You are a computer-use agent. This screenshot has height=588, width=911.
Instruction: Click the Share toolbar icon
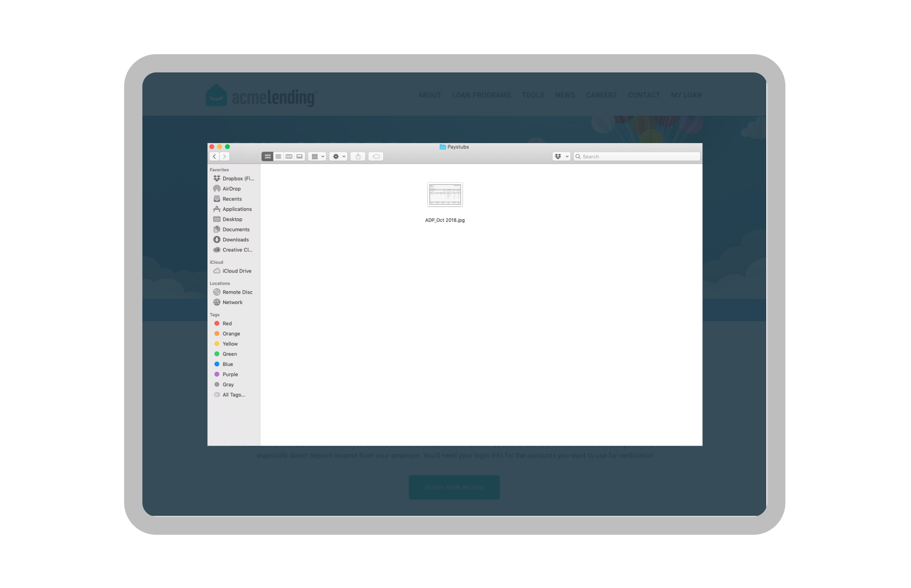tap(358, 156)
